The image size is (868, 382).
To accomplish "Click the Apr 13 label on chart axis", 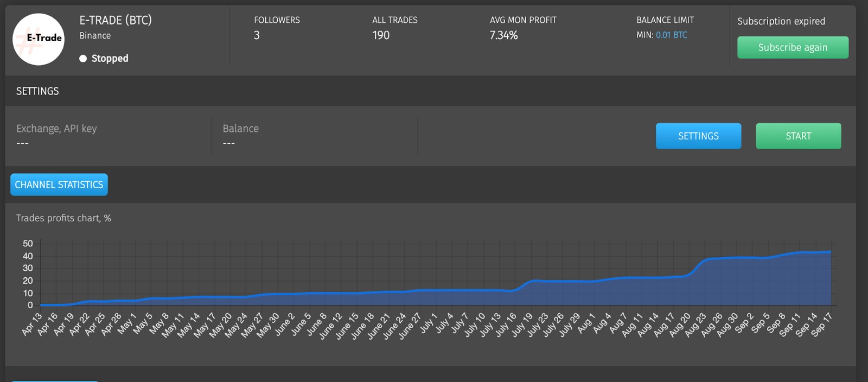I will (32, 324).
